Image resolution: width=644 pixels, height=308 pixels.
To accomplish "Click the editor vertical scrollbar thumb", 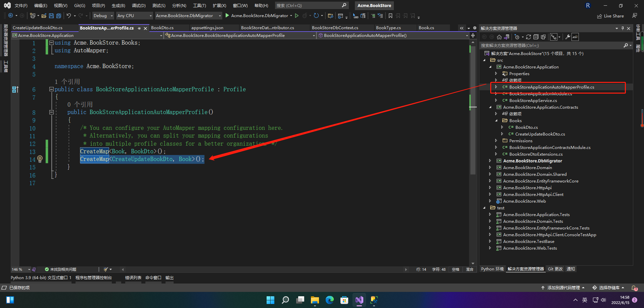I will tap(473, 111).
